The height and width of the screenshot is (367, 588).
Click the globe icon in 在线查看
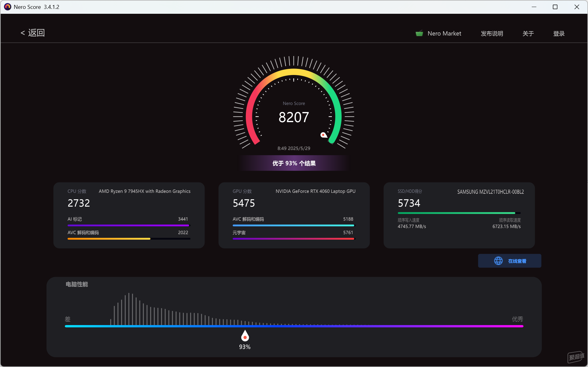498,261
